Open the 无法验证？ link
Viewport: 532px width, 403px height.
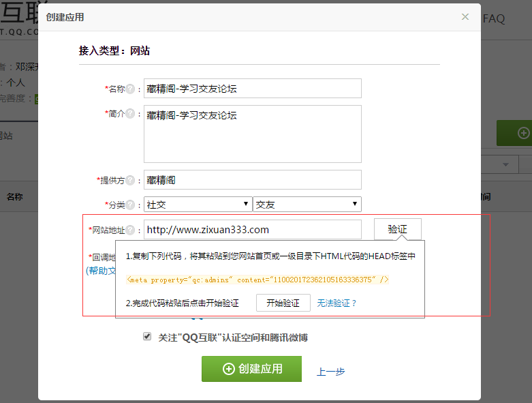point(337,303)
